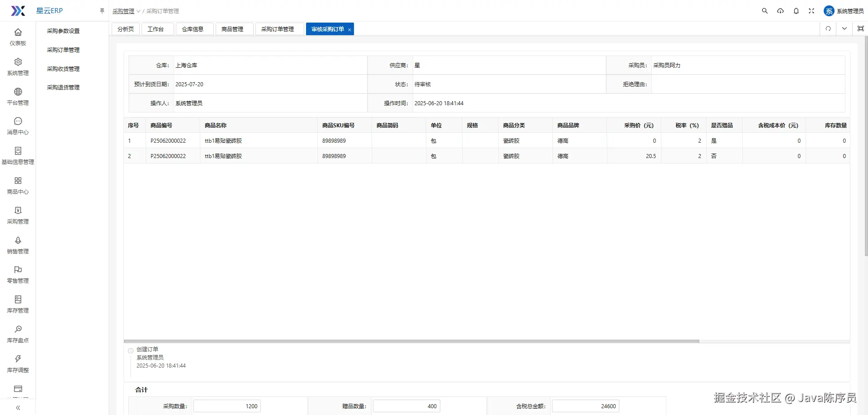The height and width of the screenshot is (415, 868).
Task: Open 平台管理 globe icon in sidebar
Action: click(18, 92)
